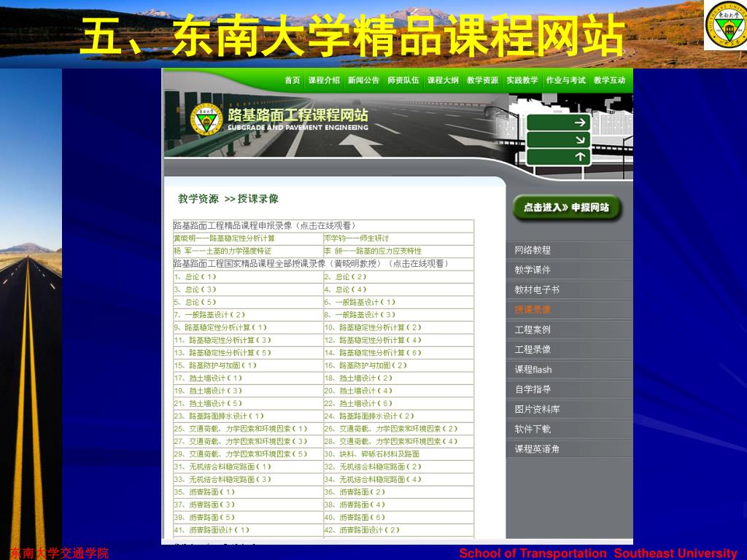Open lecture 5、总论(5)
This screenshot has width=747, height=560.
[x=196, y=302]
